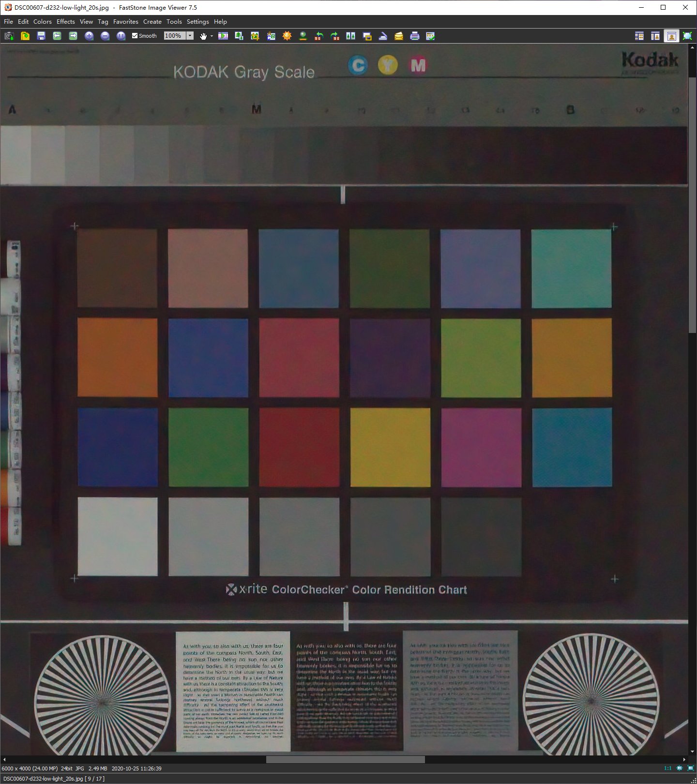Image resolution: width=697 pixels, height=784 pixels.
Task: Zoom in with the plus magnifier icon
Action: [x=89, y=36]
